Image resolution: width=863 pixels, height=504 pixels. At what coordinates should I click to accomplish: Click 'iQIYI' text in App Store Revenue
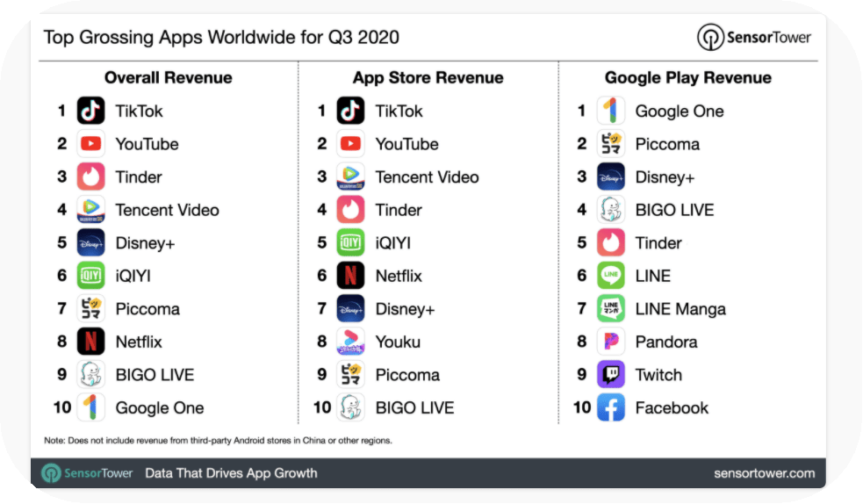(393, 243)
